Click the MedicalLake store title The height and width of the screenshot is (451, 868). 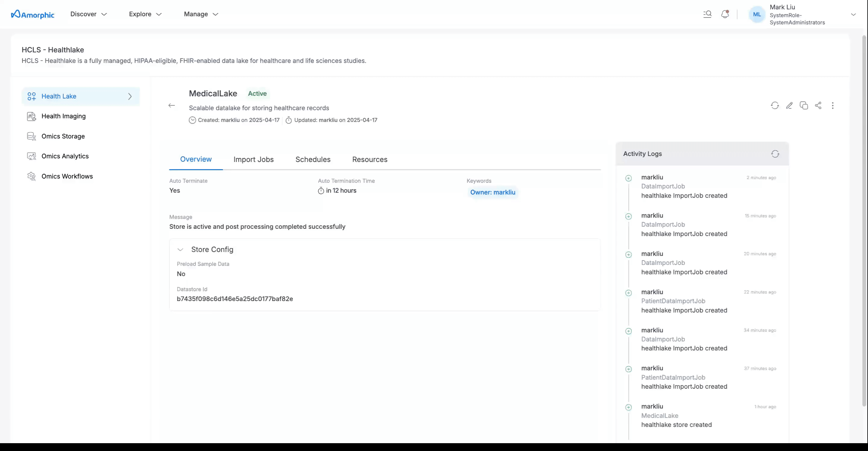pos(213,94)
